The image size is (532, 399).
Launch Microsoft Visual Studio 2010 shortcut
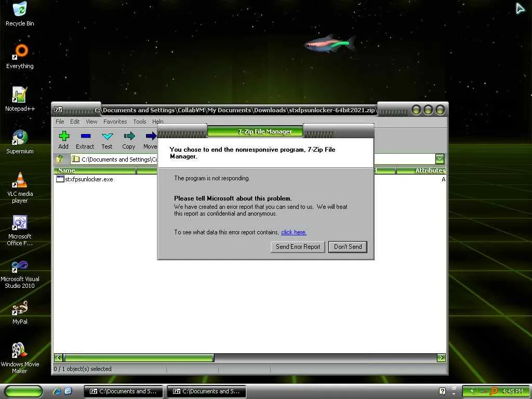coord(20,273)
